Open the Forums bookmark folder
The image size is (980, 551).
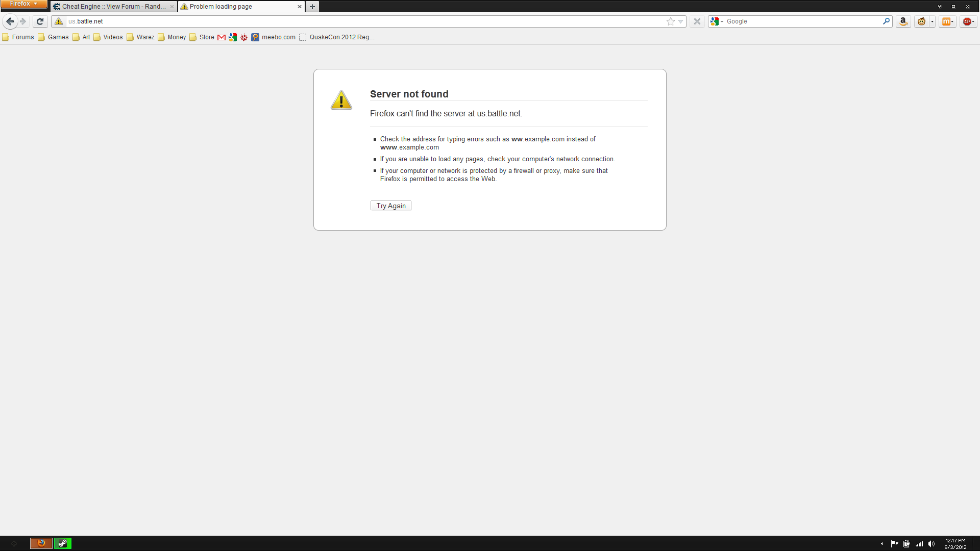point(18,37)
